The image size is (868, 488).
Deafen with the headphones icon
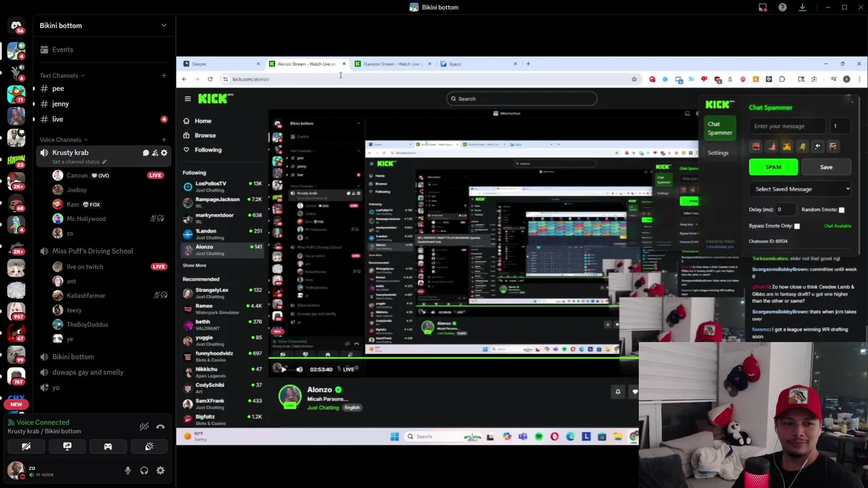(144, 470)
